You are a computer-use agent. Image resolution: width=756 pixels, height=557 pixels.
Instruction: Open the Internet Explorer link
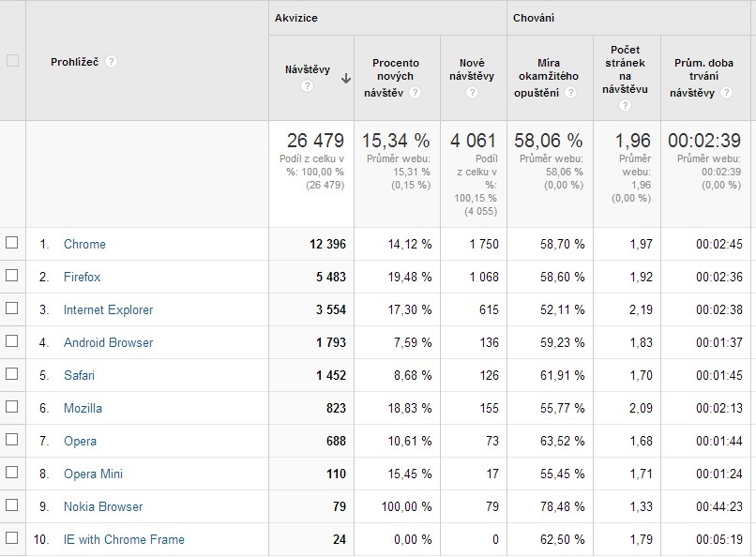pyautogui.click(x=108, y=309)
